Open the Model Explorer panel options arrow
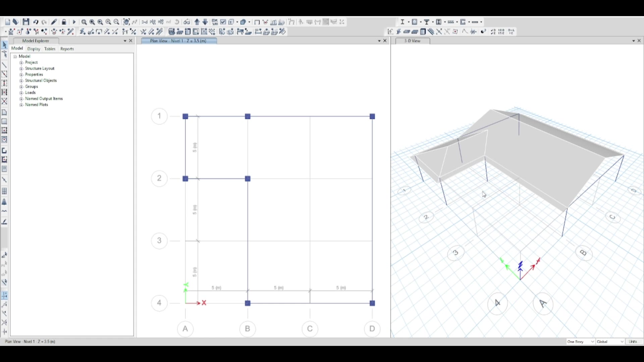 (x=125, y=41)
